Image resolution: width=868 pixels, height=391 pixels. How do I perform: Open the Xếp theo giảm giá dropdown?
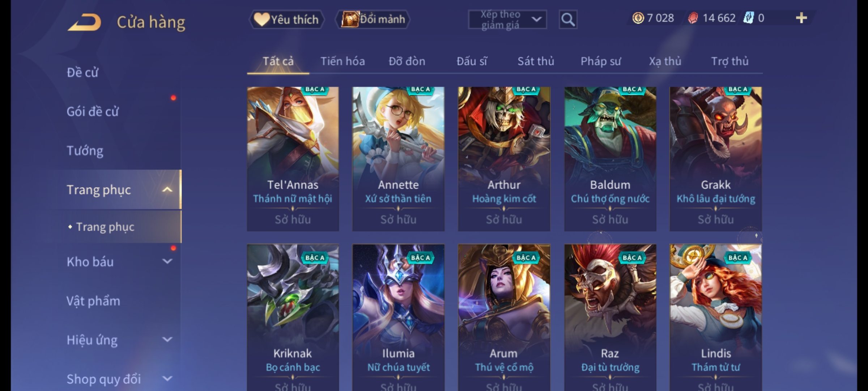click(x=507, y=20)
